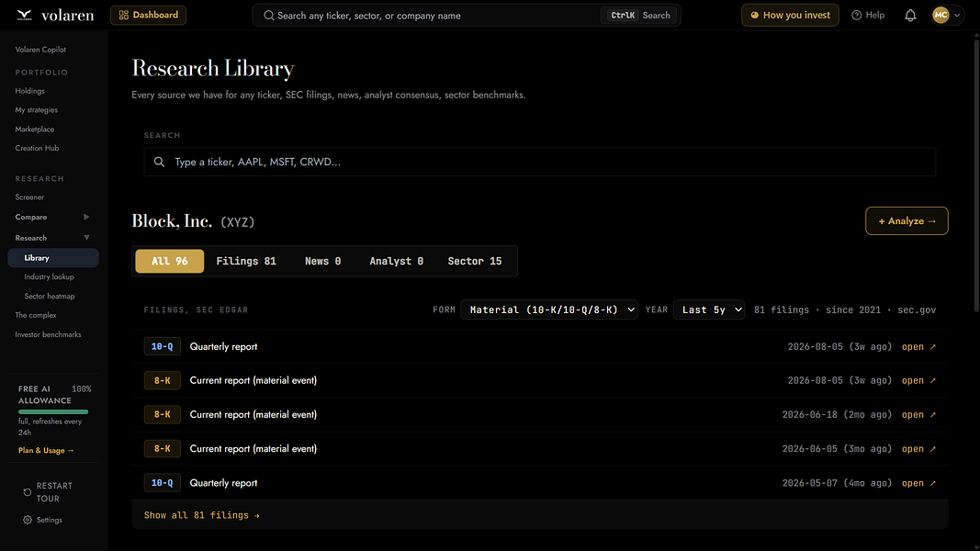Click the Help question mark icon
Screen dimensions: 980x551
(856, 15)
